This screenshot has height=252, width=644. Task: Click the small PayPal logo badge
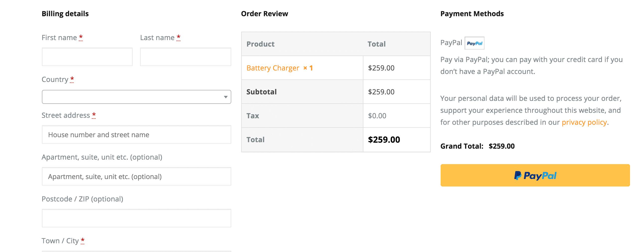tap(474, 43)
